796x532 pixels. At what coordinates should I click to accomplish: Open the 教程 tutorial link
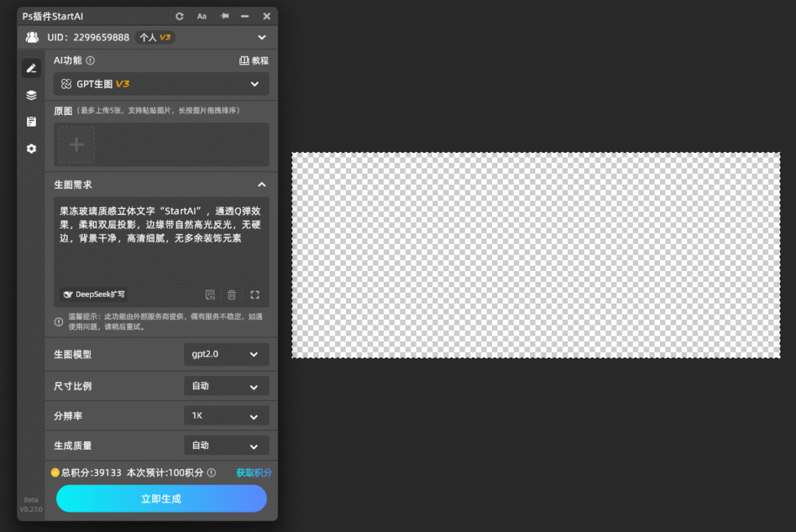point(254,61)
